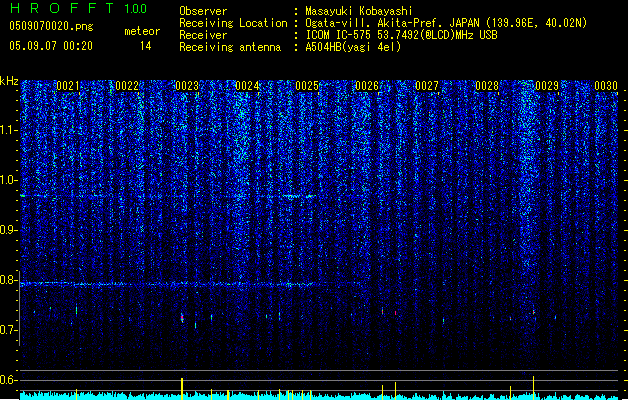Image resolution: width=629 pixels, height=400 pixels.
Task: Click the 'meteor' label
Action: 142,31
